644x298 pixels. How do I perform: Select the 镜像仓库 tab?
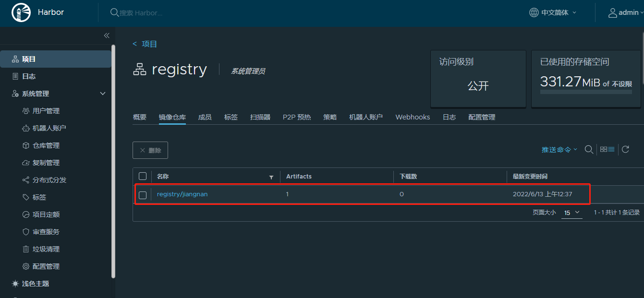click(x=172, y=117)
